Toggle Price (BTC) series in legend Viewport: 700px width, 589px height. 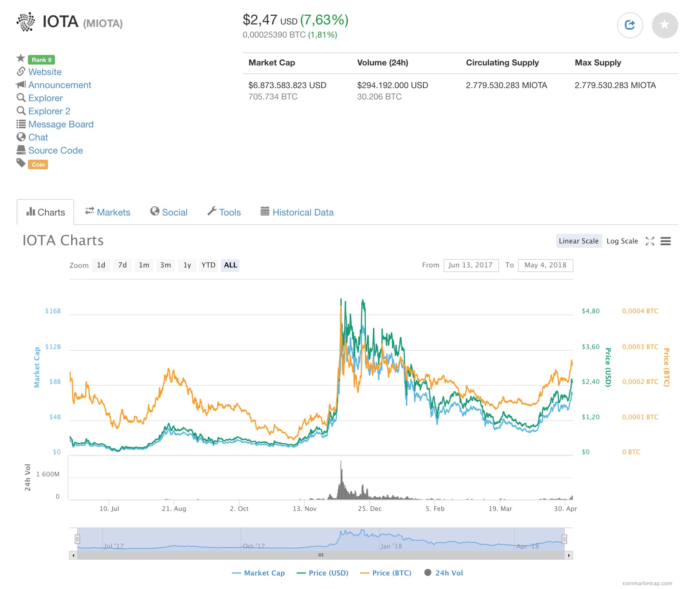click(386, 573)
